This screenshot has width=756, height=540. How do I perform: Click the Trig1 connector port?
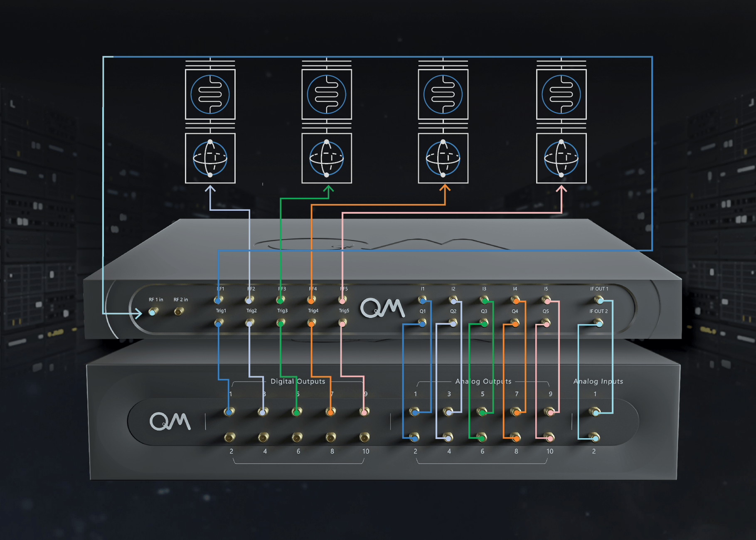pyautogui.click(x=219, y=323)
